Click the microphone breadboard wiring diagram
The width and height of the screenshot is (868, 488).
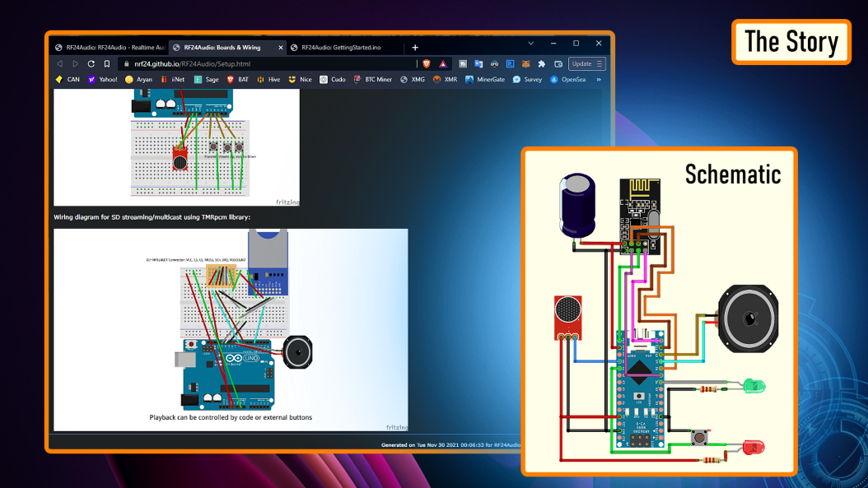[176, 147]
